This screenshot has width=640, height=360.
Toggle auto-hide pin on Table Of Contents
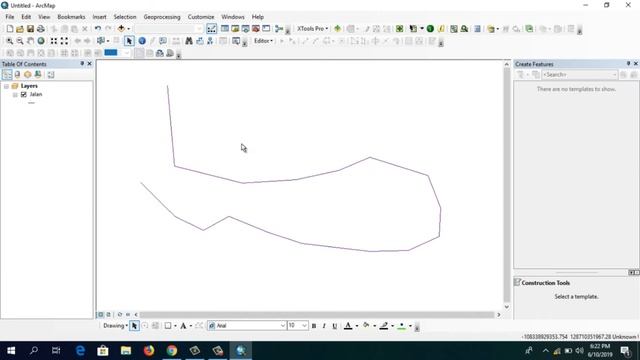tap(82, 64)
